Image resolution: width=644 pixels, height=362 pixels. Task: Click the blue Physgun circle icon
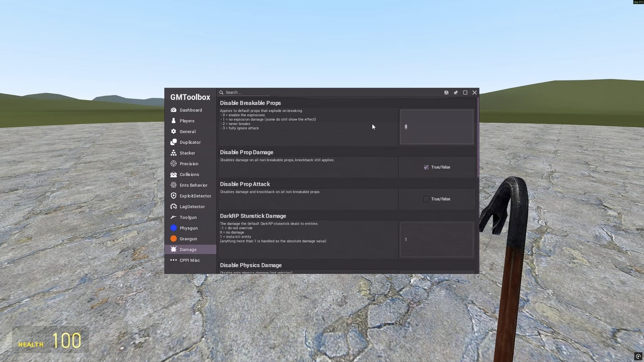click(x=173, y=228)
